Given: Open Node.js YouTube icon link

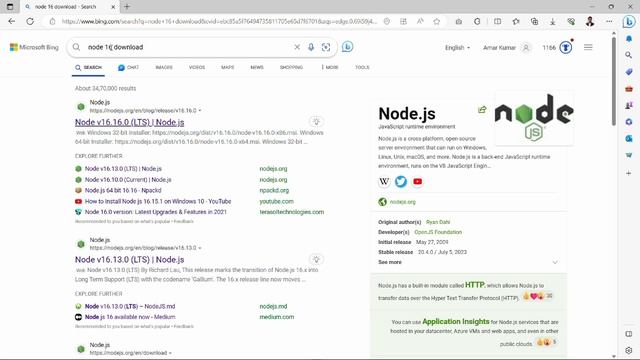Looking at the screenshot, I should coord(418,182).
